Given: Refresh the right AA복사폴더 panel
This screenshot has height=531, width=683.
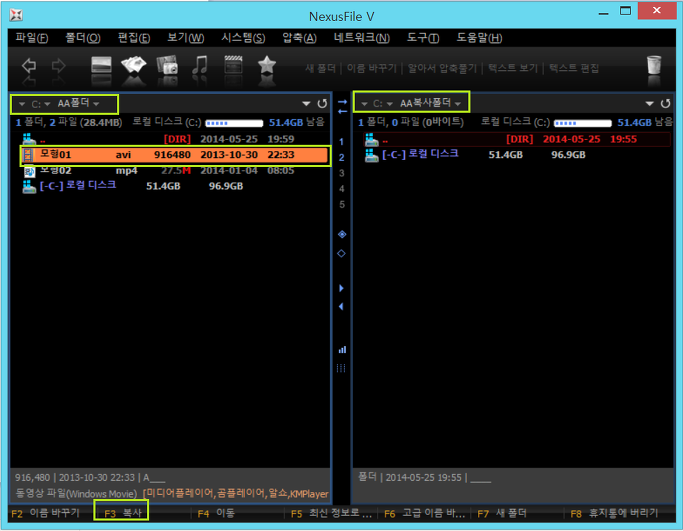Looking at the screenshot, I should click(665, 104).
